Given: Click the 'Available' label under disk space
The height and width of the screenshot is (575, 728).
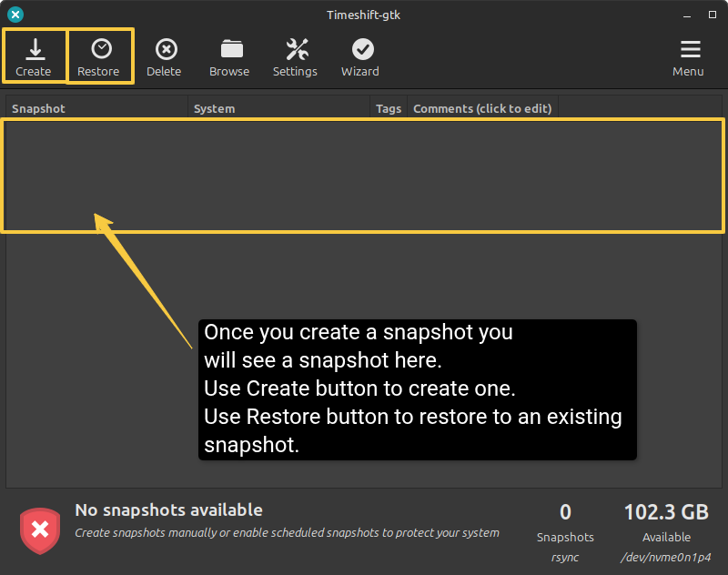Looking at the screenshot, I should 666,537.
